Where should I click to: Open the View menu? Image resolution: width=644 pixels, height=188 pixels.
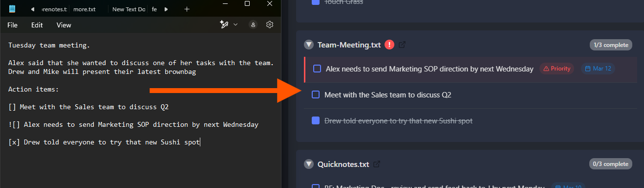pos(64,25)
